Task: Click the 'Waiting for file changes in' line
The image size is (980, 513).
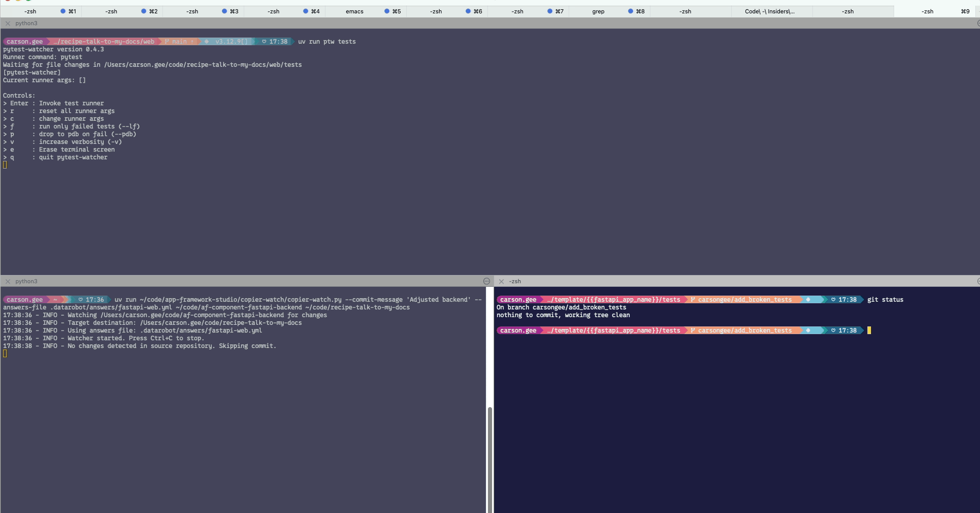Action: click(152, 65)
